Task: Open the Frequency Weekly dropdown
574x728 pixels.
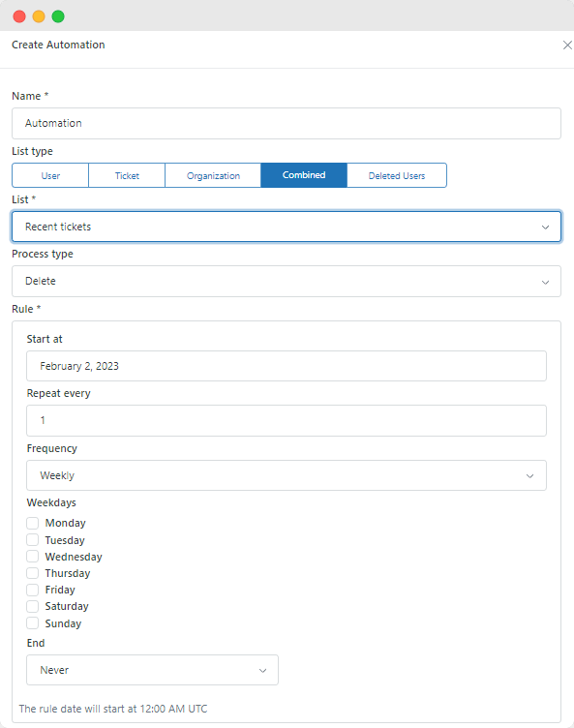Action: [287, 475]
